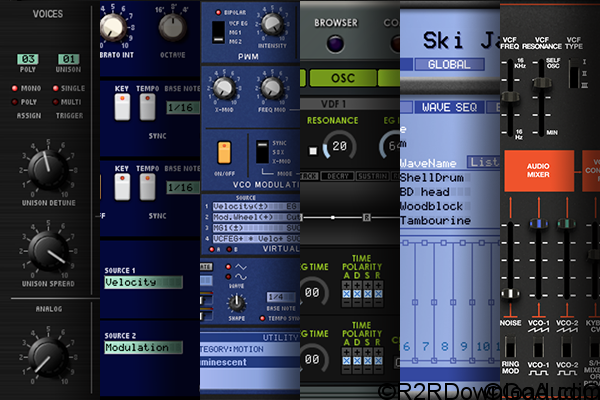The image size is (600, 400).
Task: Adjust the FREQ MOD knob
Action: pyautogui.click(x=272, y=87)
